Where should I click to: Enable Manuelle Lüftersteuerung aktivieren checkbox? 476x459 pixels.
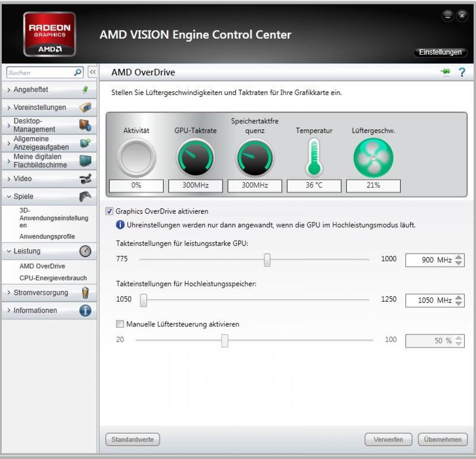pyautogui.click(x=120, y=324)
